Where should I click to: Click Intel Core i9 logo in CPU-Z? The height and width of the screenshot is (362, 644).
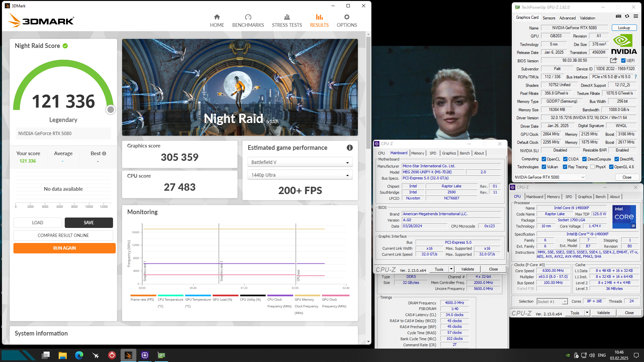pyautogui.click(x=624, y=217)
